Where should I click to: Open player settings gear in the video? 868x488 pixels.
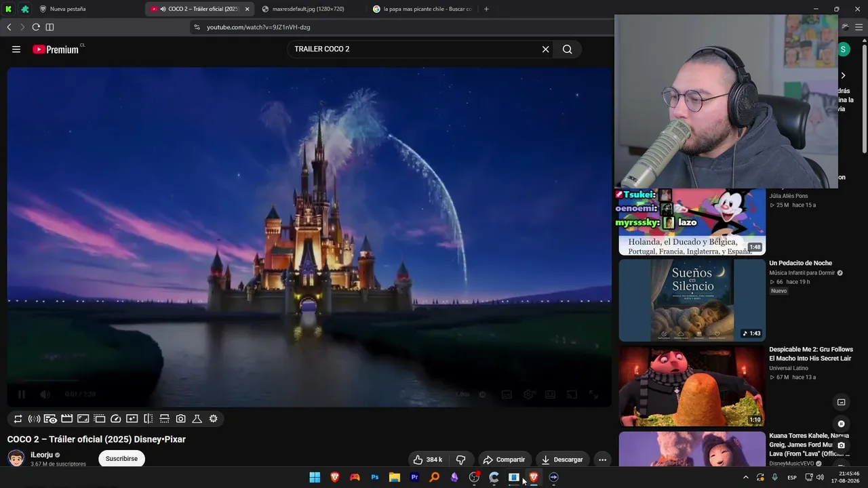point(528,394)
